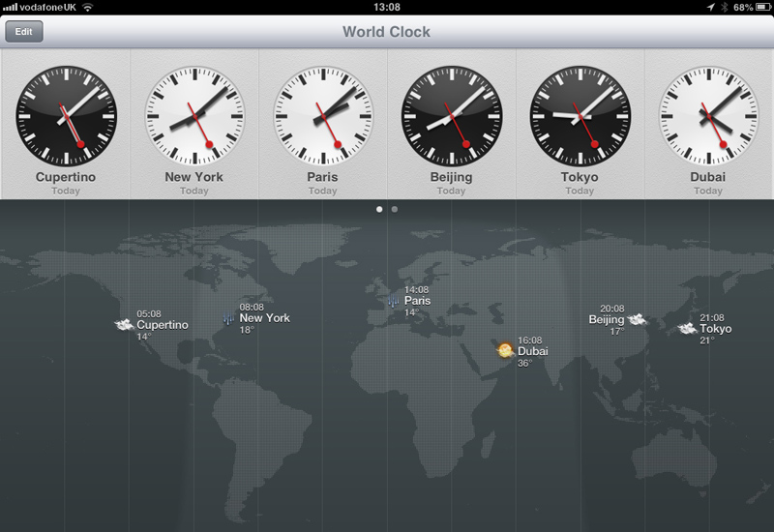The width and height of the screenshot is (774, 532).
Task: Tap the location services arrow icon
Action: click(x=710, y=7)
